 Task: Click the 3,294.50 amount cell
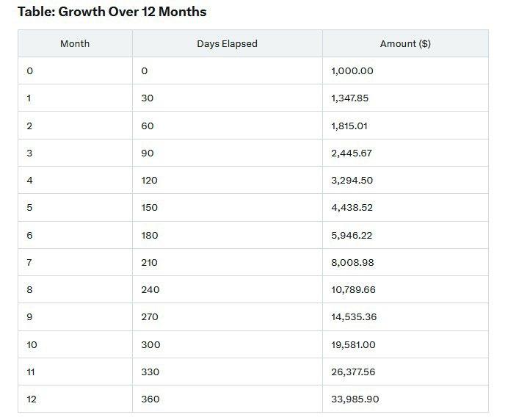coord(352,180)
